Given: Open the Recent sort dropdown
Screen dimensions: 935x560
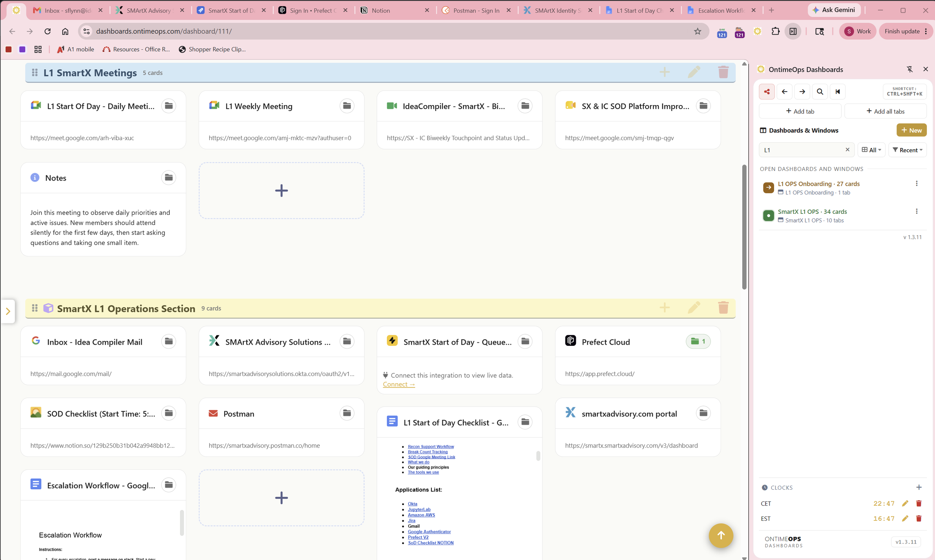Looking at the screenshot, I should click(907, 150).
